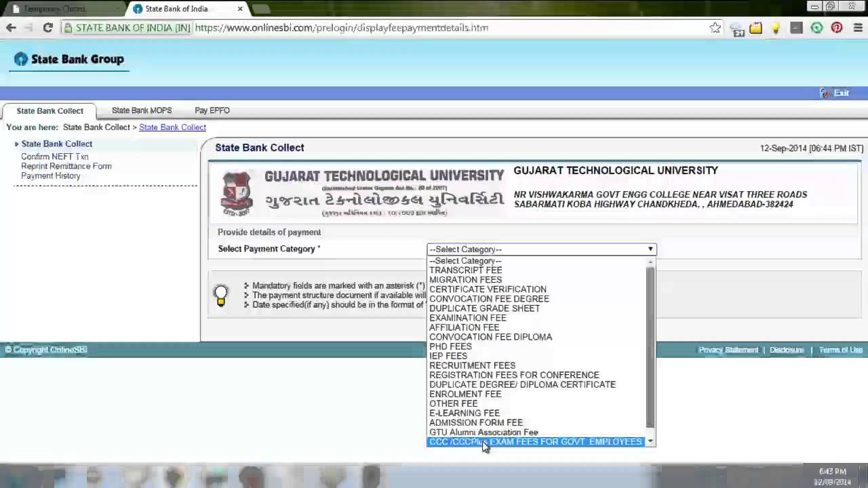Open Confirm NEFT Txn in sidebar
This screenshot has height=488, width=868.
[x=54, y=157]
